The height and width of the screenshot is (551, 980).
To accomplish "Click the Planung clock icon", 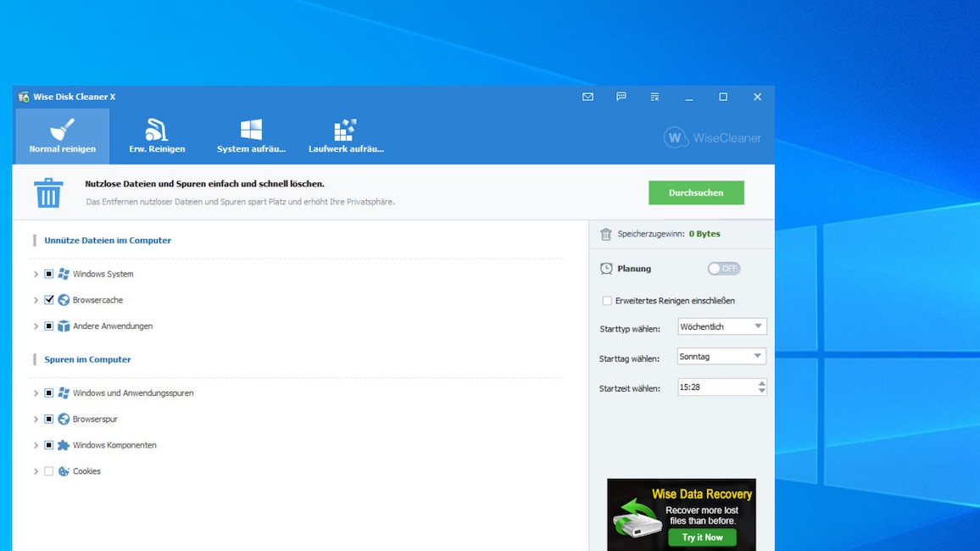I will click(x=606, y=269).
